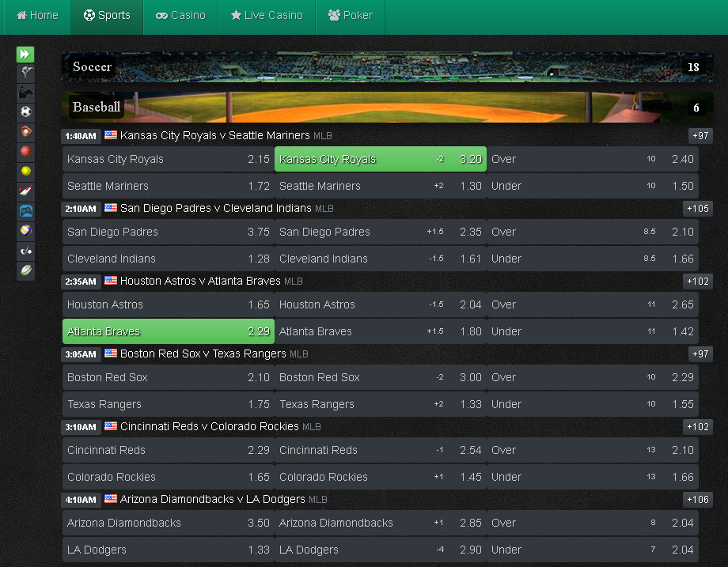Collapse the Baseball section banner
Screen dimensions: 728x567
pos(387,108)
